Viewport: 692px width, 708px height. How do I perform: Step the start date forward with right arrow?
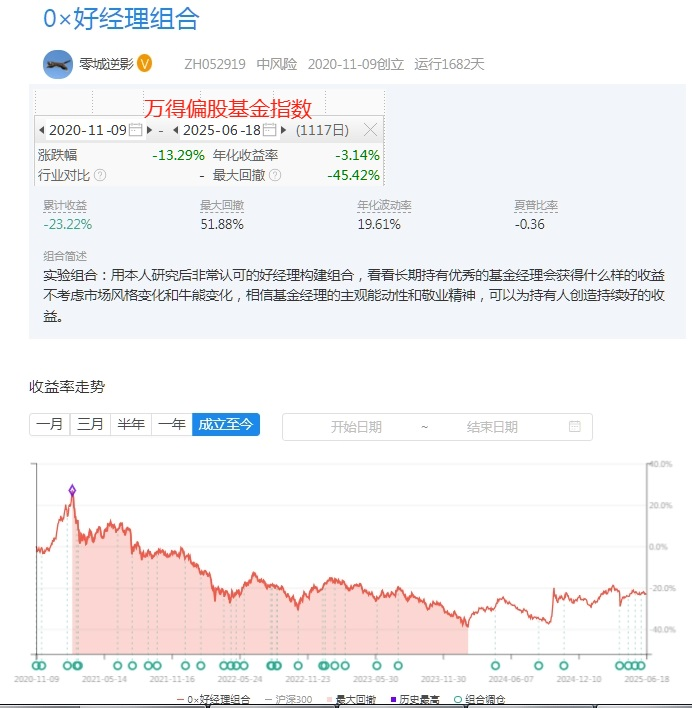(x=149, y=130)
